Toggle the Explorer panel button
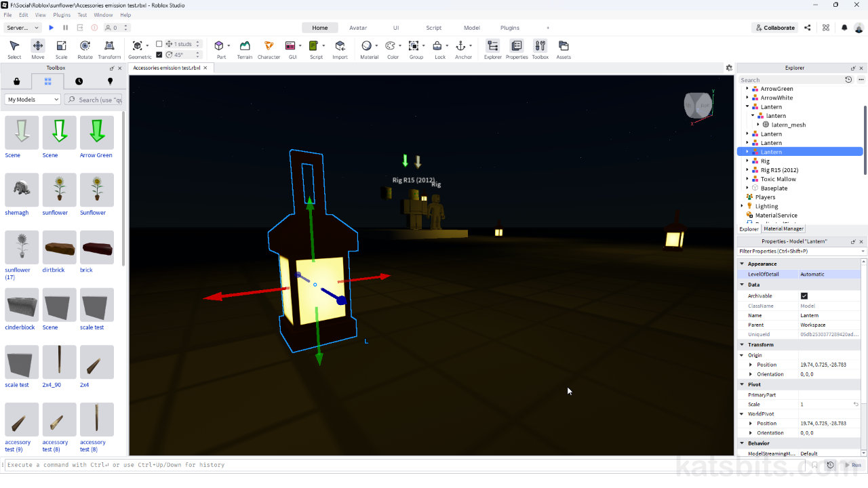868x488 pixels. click(493, 49)
